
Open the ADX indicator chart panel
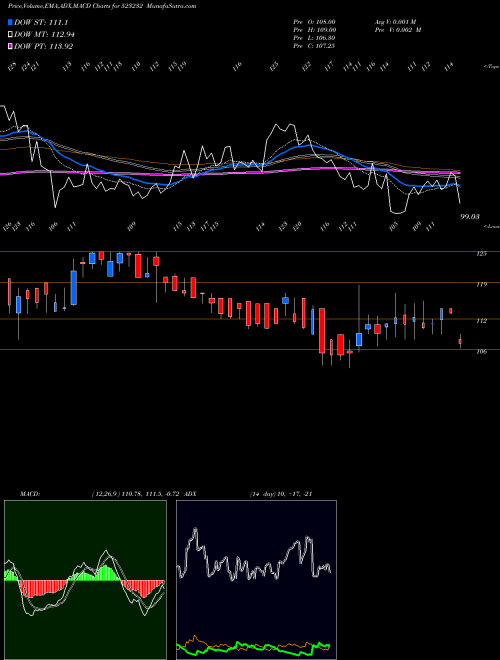click(256, 580)
